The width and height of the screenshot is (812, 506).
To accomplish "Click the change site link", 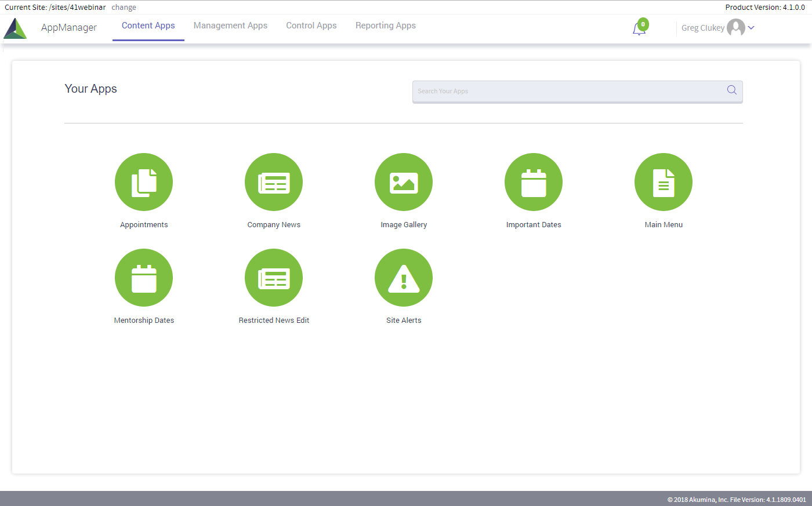I will pyautogui.click(x=124, y=8).
